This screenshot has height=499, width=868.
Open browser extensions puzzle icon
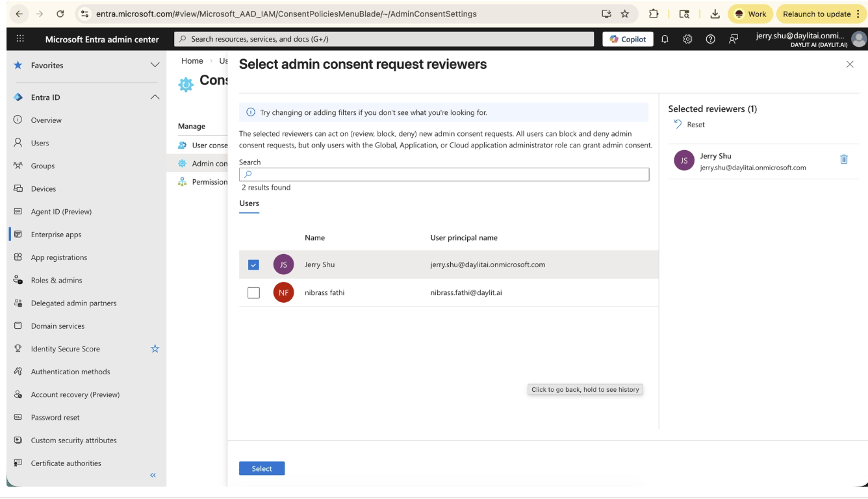tap(654, 14)
